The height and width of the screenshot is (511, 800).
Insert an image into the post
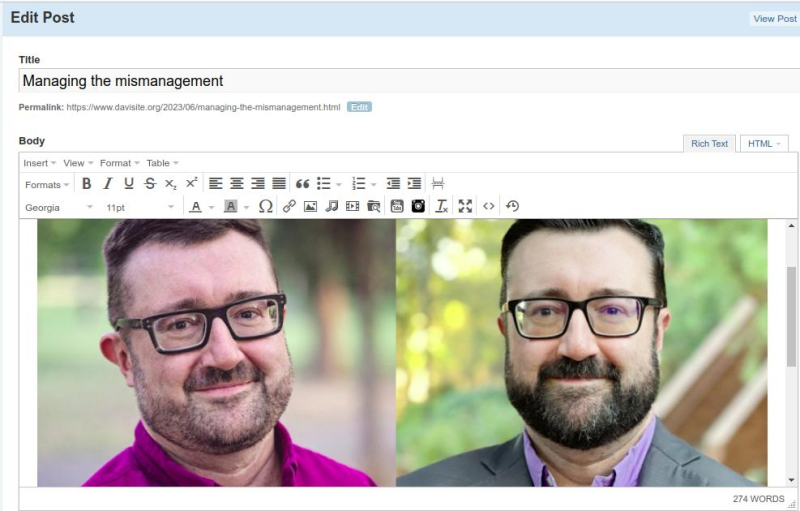tap(310, 207)
